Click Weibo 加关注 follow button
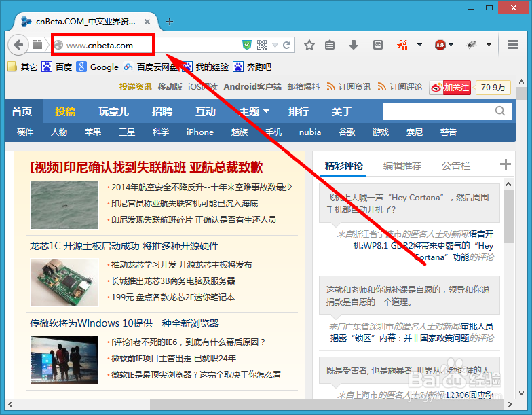 click(x=450, y=88)
